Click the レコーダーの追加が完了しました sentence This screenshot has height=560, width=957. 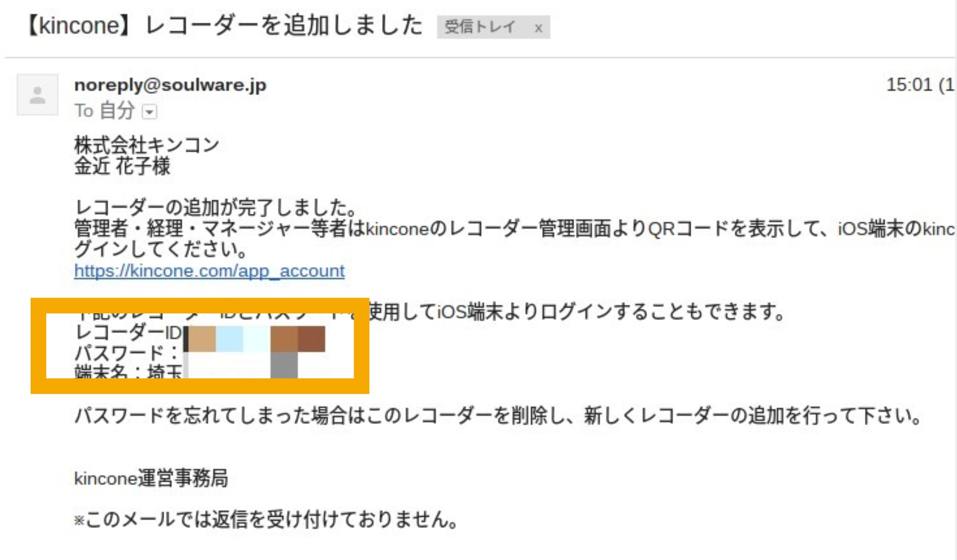[215, 207]
